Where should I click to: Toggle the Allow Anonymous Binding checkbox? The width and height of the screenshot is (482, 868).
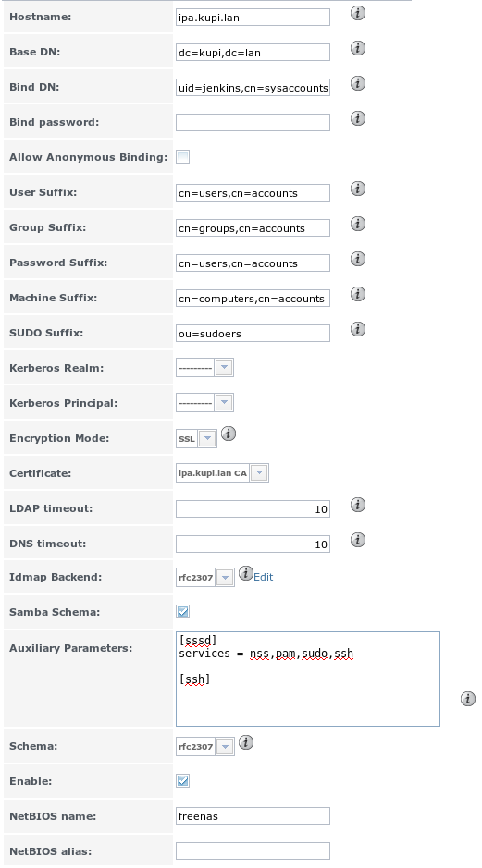pyautogui.click(x=183, y=157)
